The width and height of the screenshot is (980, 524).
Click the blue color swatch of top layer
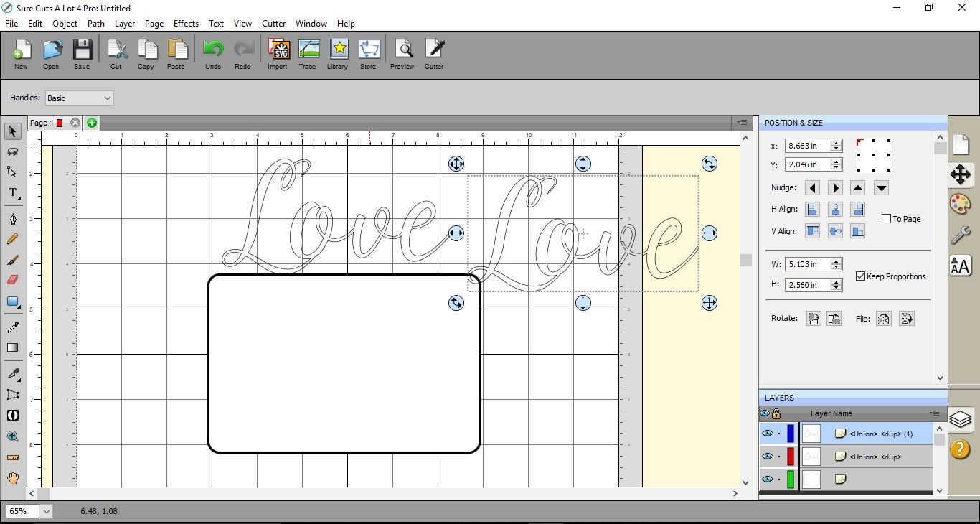[x=791, y=434]
